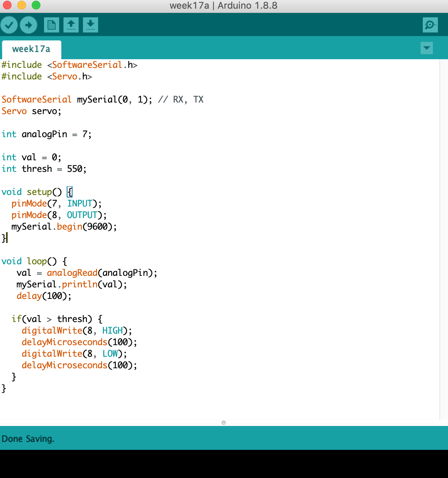The height and width of the screenshot is (478, 448).
Task: Click the editor vertical scrollbar track
Action: point(444,239)
